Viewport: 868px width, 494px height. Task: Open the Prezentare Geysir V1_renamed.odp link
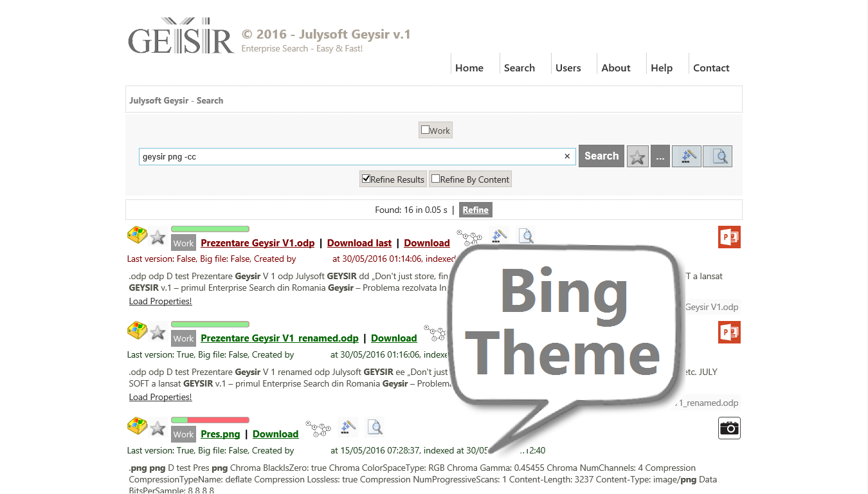click(280, 338)
